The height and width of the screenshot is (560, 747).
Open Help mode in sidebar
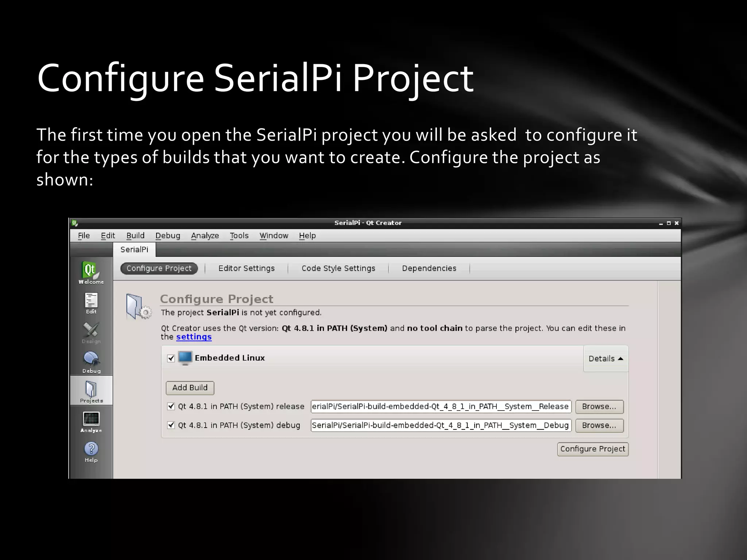coord(91,452)
